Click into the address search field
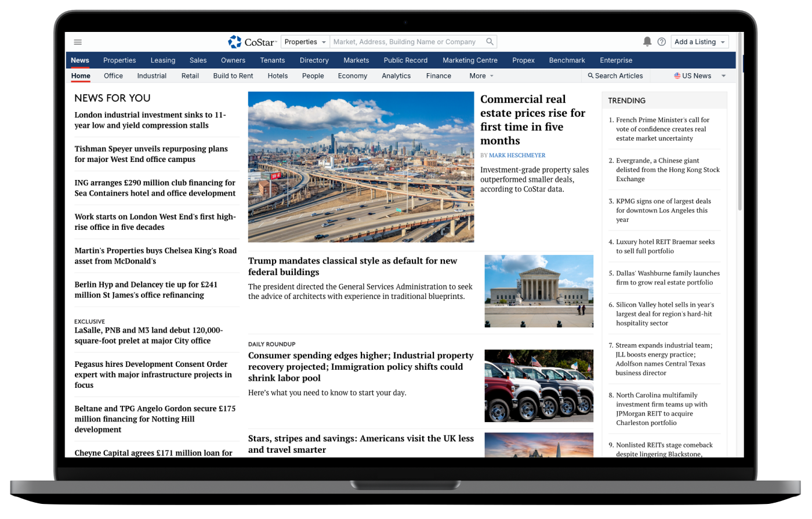812x519 pixels. (x=406, y=42)
